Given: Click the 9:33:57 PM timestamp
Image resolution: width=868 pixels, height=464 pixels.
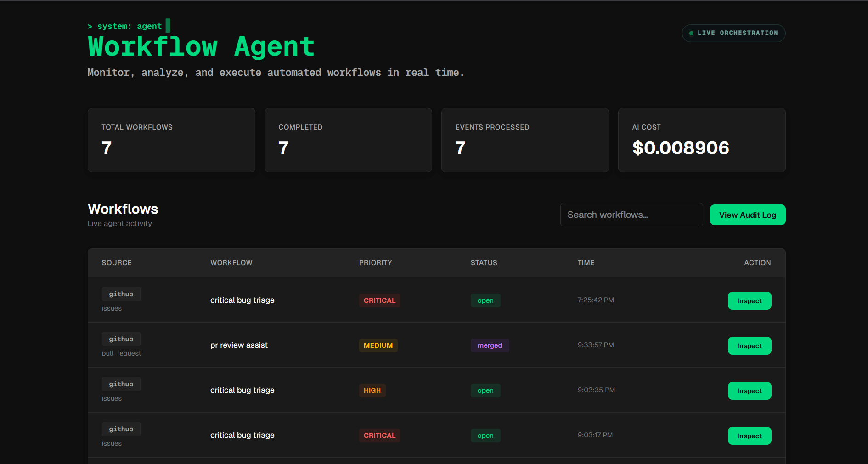Looking at the screenshot, I should (x=596, y=345).
